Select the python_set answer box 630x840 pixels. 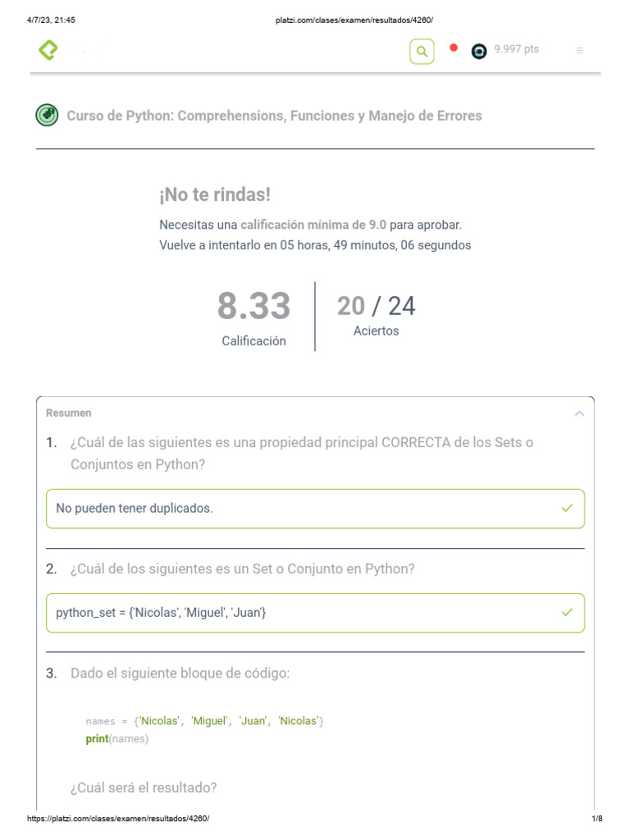click(315, 613)
